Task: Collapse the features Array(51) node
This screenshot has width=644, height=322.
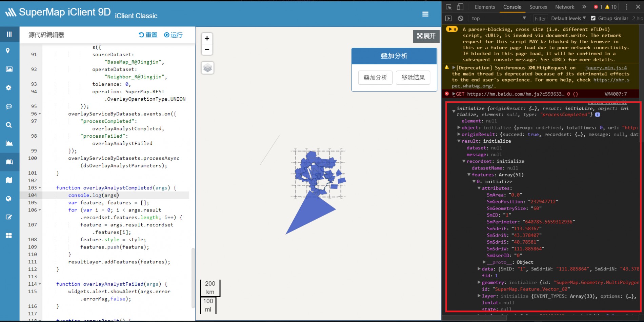Action: [x=469, y=175]
